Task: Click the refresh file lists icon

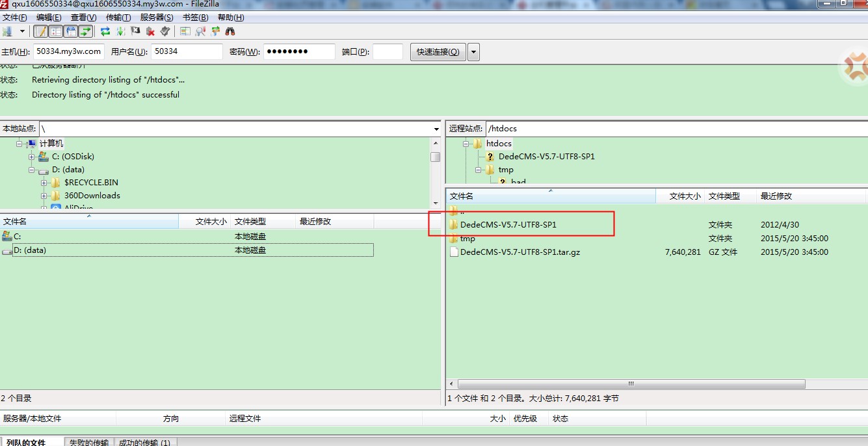Action: 105,31
